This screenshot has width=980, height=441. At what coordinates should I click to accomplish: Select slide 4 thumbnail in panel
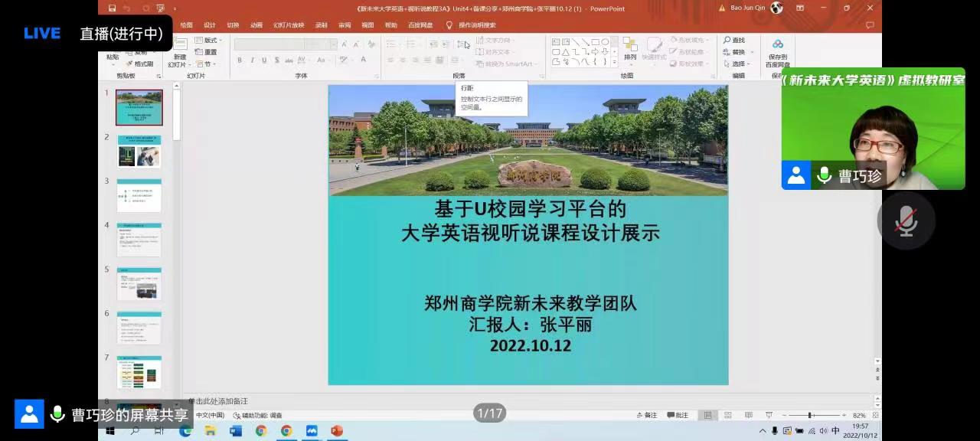tap(139, 240)
